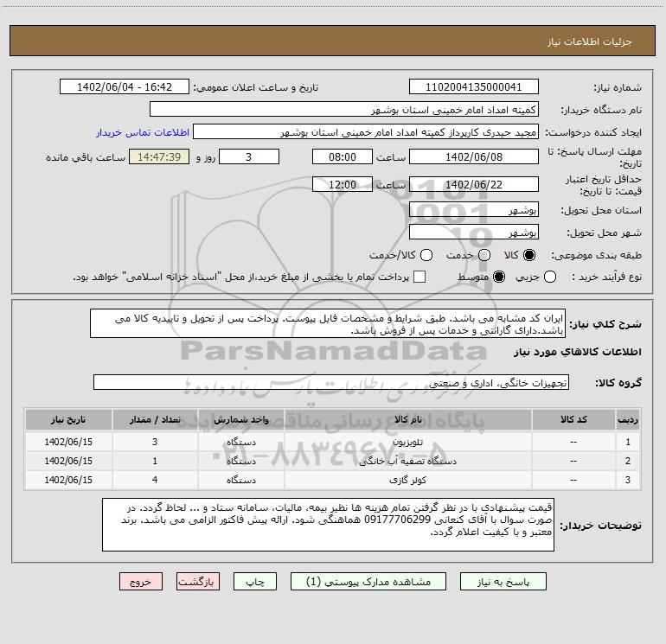The image size is (666, 644).
Task: Click the جزئیات اطلاعات نیاز header title
Action: [x=590, y=41]
